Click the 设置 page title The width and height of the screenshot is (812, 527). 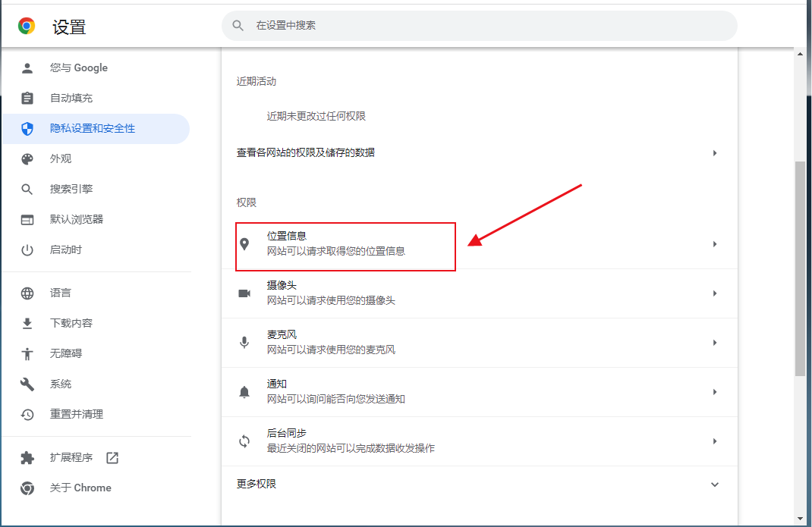69,27
